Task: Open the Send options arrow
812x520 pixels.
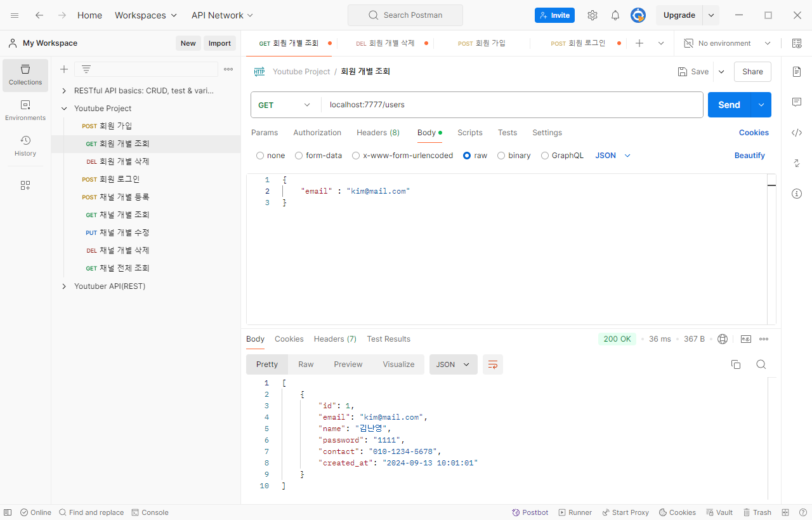Action: click(761, 105)
